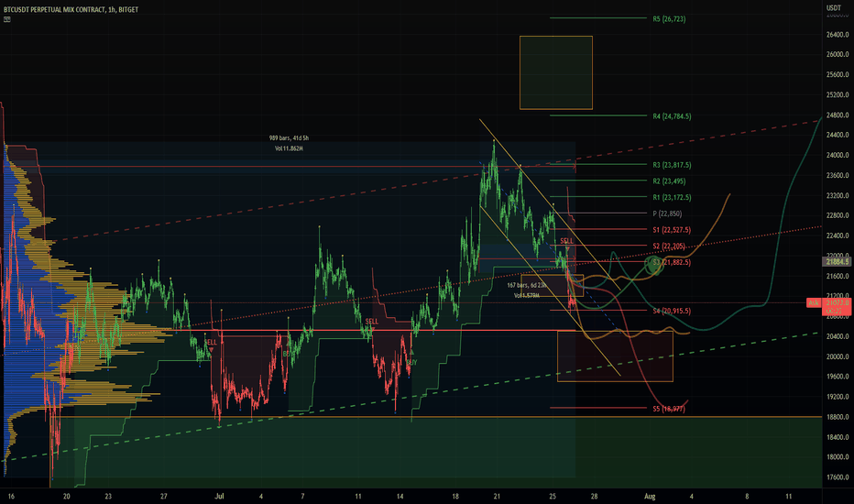Click the 28 date on the time axis
Screen dimensions: 854x504
point(594,497)
